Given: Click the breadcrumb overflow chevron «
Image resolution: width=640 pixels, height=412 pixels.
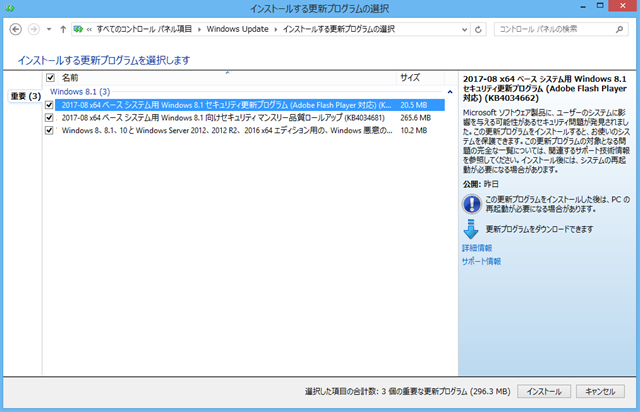Looking at the screenshot, I should (89, 29).
